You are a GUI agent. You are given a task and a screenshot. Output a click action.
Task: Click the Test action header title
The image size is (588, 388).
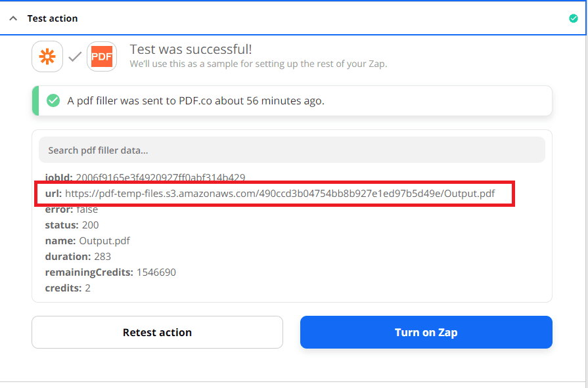(53, 18)
